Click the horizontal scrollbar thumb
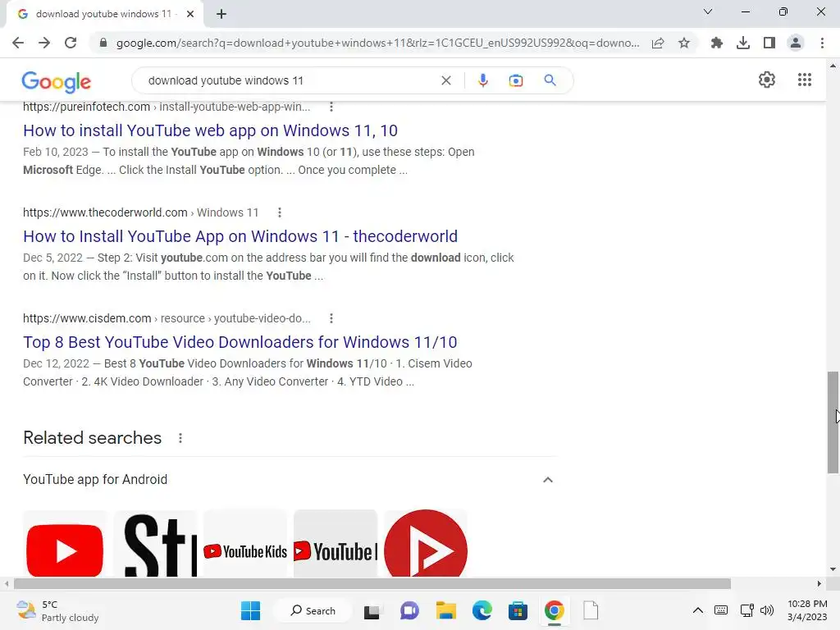This screenshot has width=840, height=630. 372,583
